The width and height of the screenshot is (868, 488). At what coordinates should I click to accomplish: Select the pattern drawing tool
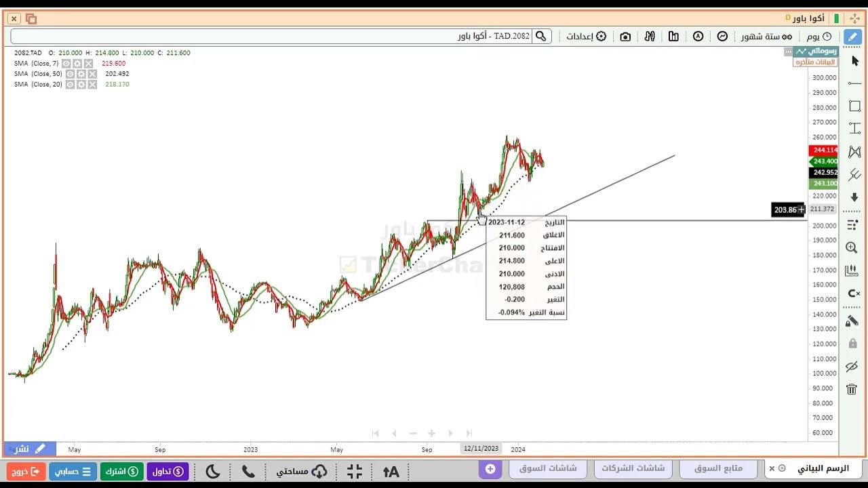854,152
